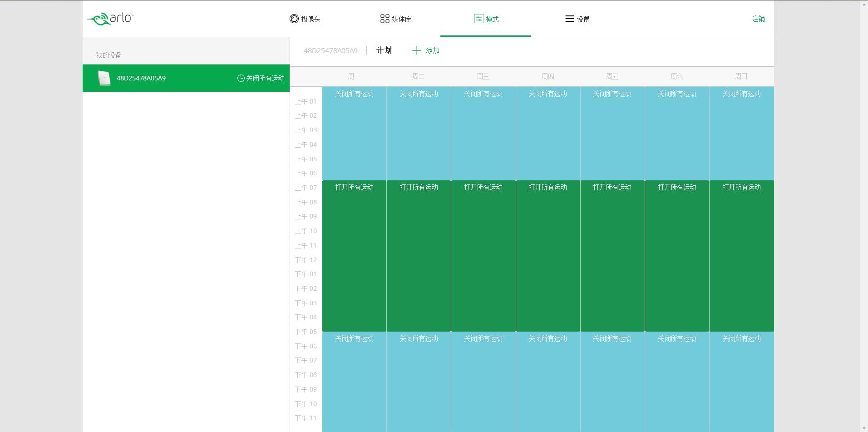Select Monday morning 关闭所有运动 block
The image size is (868, 432).
[354, 134]
